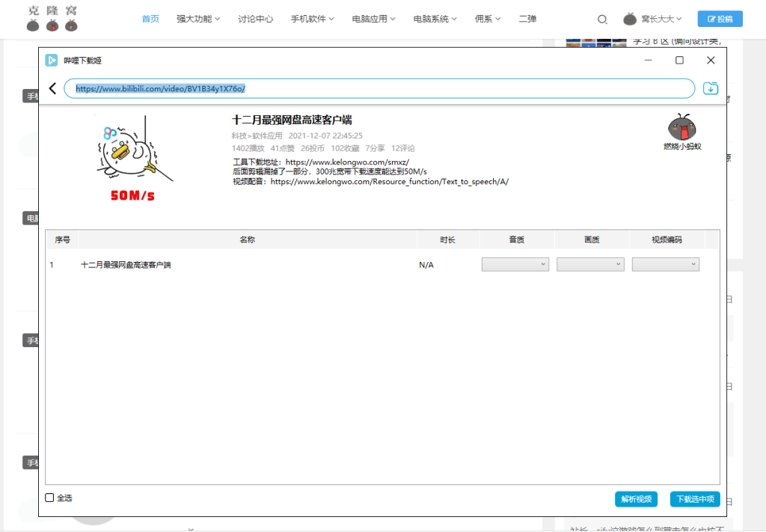Click the 时长 column header
Screen dimensions: 766x532
(x=447, y=239)
